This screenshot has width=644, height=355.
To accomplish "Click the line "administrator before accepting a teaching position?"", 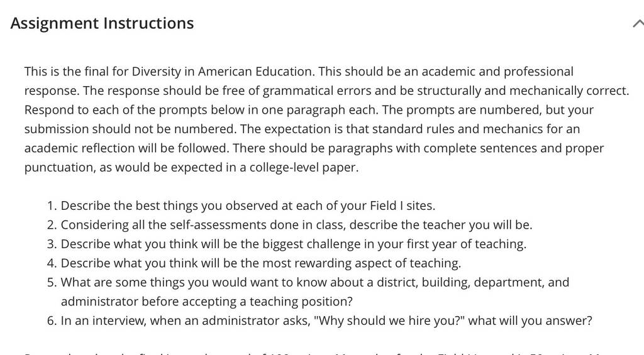I will (x=206, y=302).
